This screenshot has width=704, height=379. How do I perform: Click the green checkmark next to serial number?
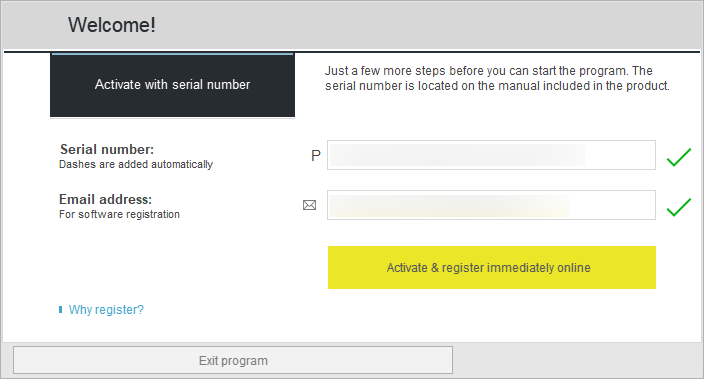[x=678, y=157]
